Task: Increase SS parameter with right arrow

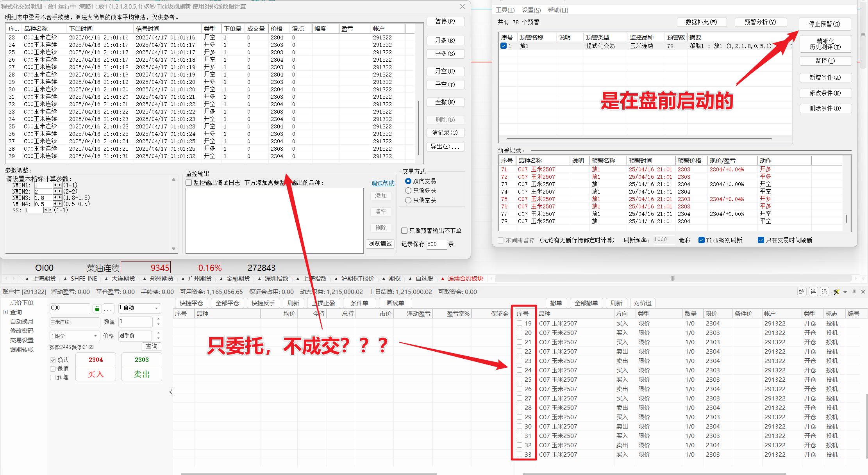Action: click(50, 210)
